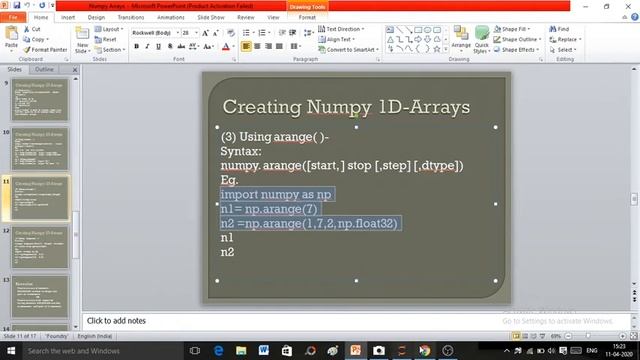Switch to the Outline pane tab
This screenshot has height=360, width=640.
[x=44, y=69]
